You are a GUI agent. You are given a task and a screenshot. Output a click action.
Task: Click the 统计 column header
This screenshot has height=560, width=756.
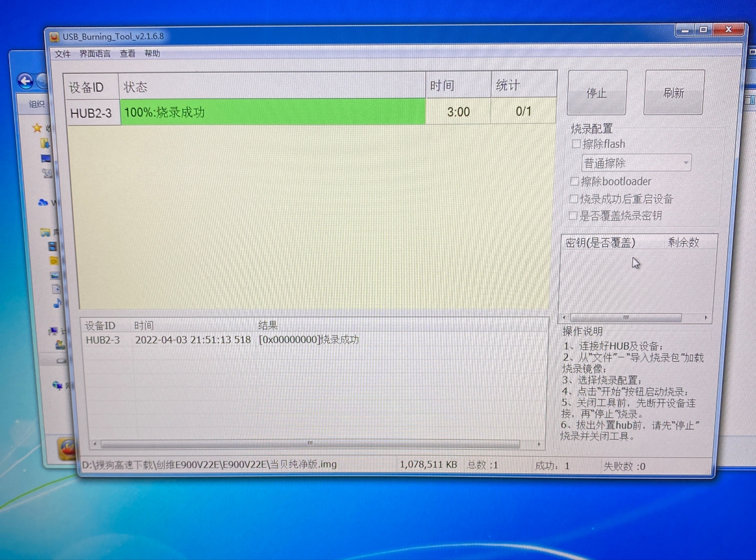(x=524, y=85)
